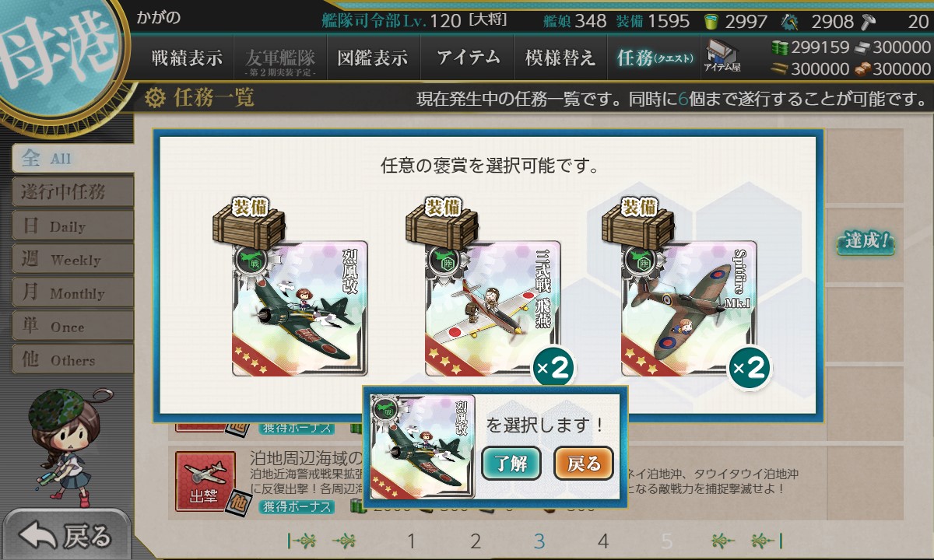Return using the bottom-left 戻る arrow

pyautogui.click(x=66, y=535)
